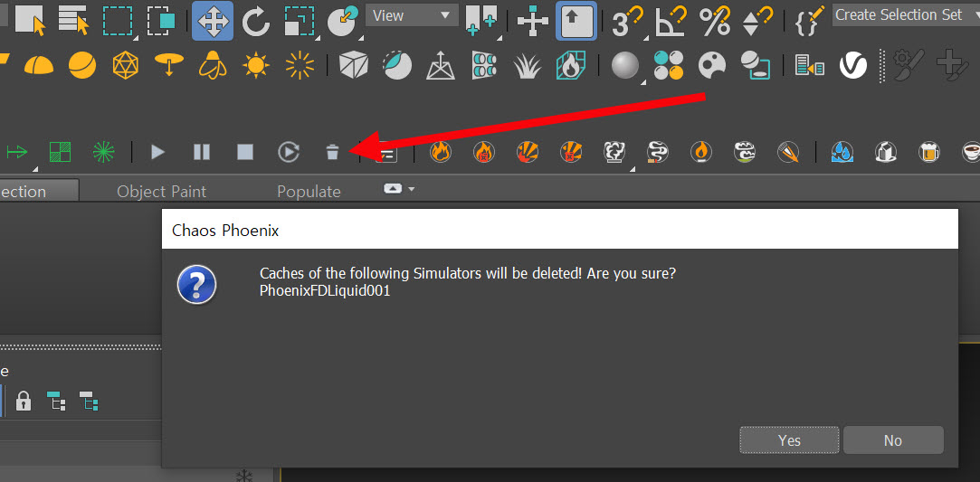Click the blue water splash preset icon
Image resolution: width=980 pixels, height=482 pixels.
pos(842,152)
